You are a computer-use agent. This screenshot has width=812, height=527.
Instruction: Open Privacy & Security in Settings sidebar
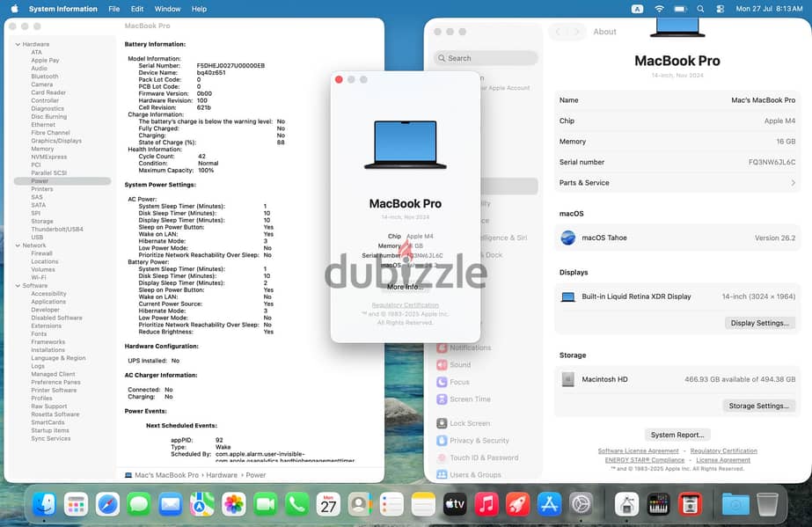472,441
